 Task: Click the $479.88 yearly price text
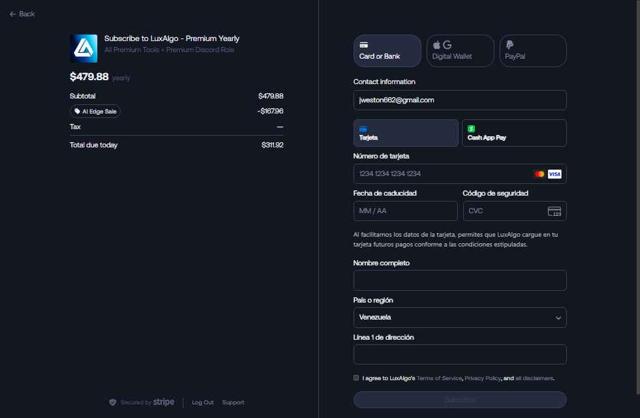click(100, 77)
